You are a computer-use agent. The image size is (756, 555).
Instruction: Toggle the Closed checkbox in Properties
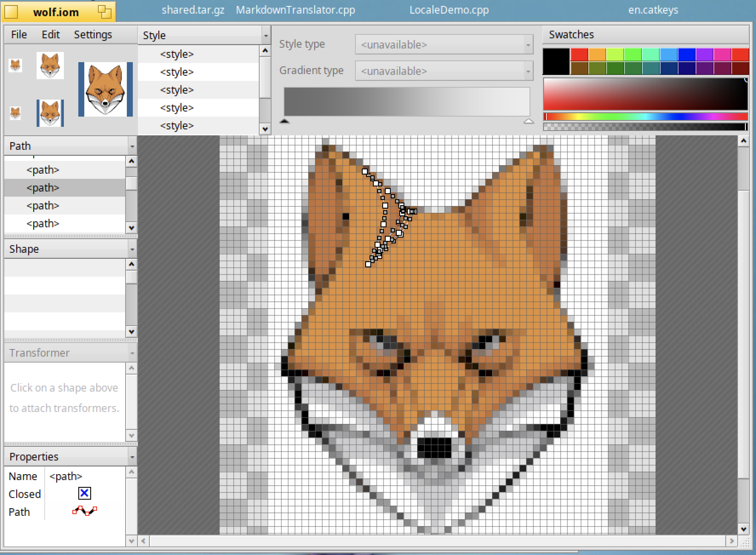pos(84,493)
